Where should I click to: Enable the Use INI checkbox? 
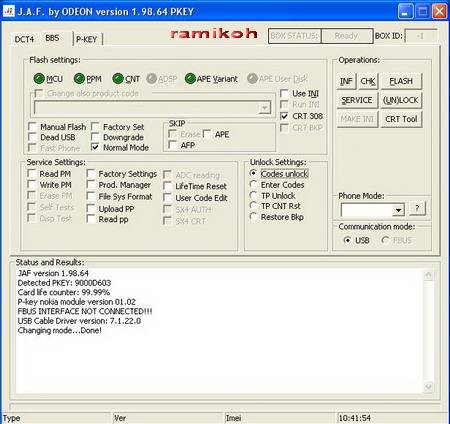[x=284, y=94]
